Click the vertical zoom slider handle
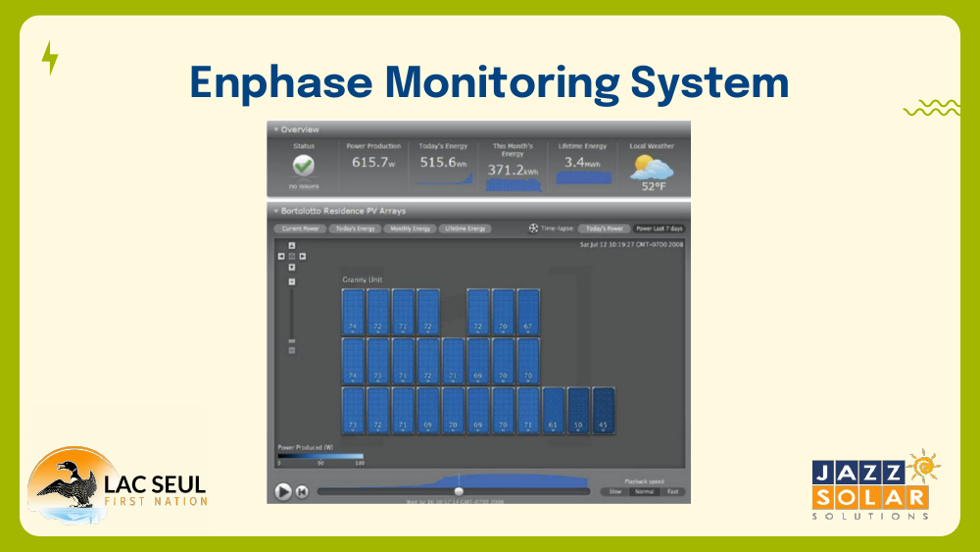980x552 pixels. click(x=292, y=341)
